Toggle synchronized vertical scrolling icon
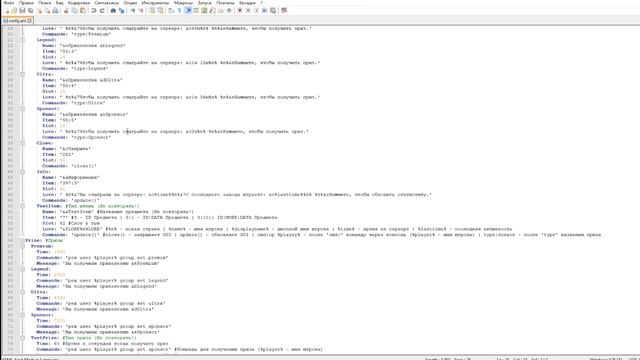Viewport: 640px width, 360px height. pyautogui.click(x=152, y=10)
